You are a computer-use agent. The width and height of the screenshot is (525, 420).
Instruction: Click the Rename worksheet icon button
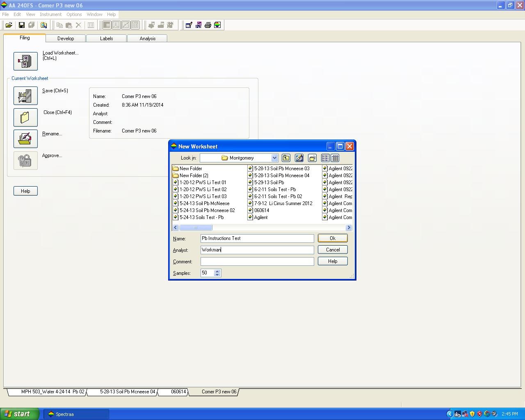[25, 139]
